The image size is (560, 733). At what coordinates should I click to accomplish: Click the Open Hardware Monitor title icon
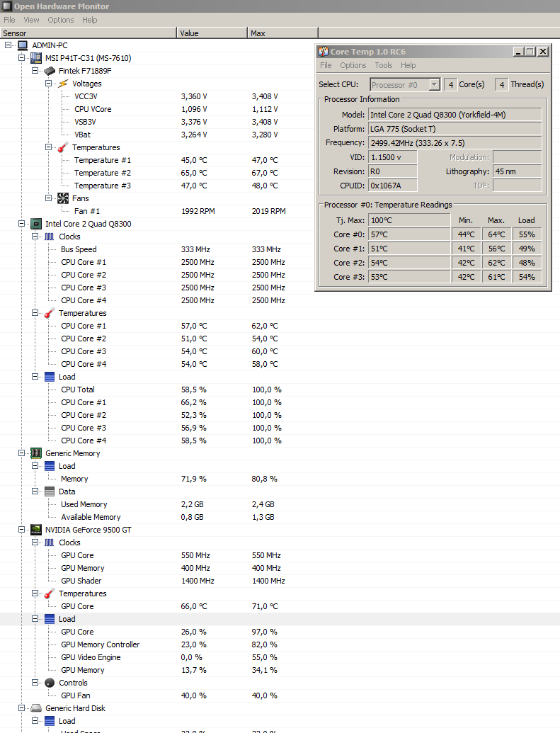coord(7,6)
